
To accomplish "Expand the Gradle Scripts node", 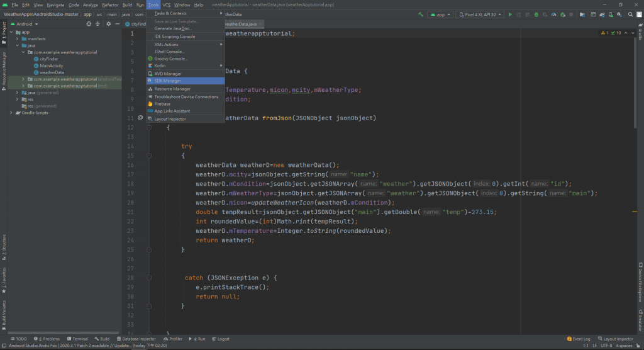I will [11, 112].
